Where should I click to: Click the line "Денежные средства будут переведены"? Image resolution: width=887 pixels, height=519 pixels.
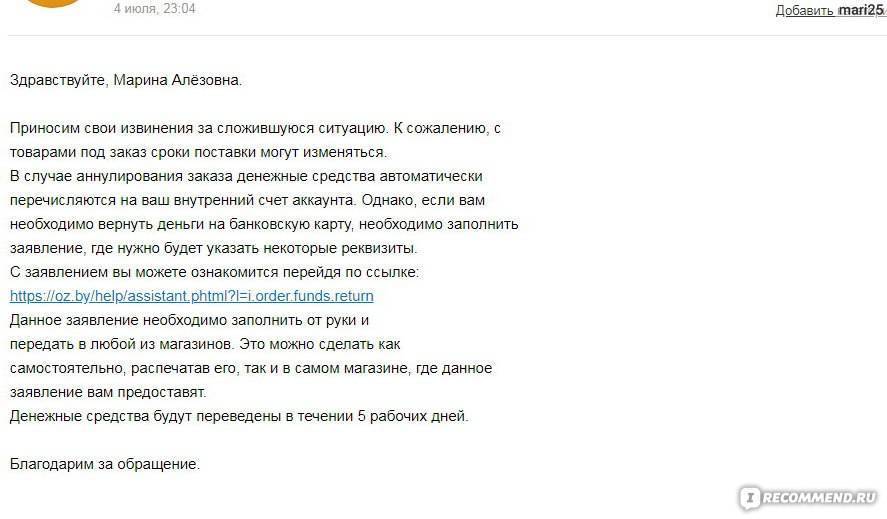coord(238,416)
